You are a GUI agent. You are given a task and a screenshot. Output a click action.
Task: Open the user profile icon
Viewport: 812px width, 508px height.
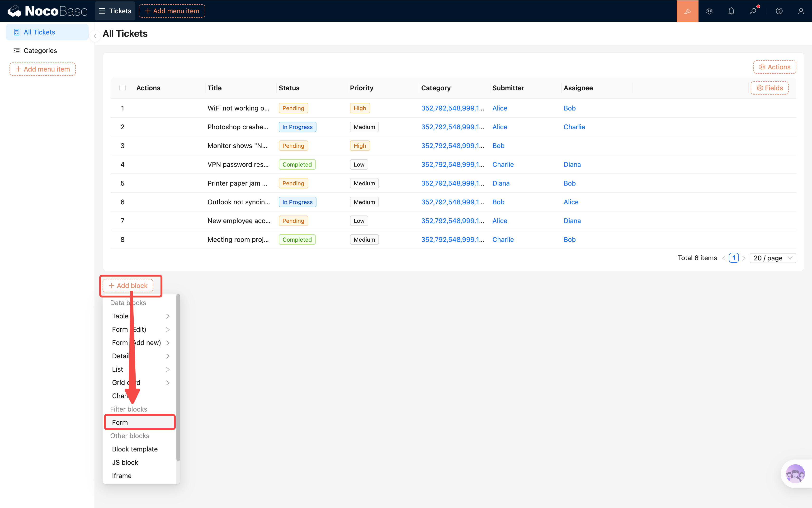801,11
